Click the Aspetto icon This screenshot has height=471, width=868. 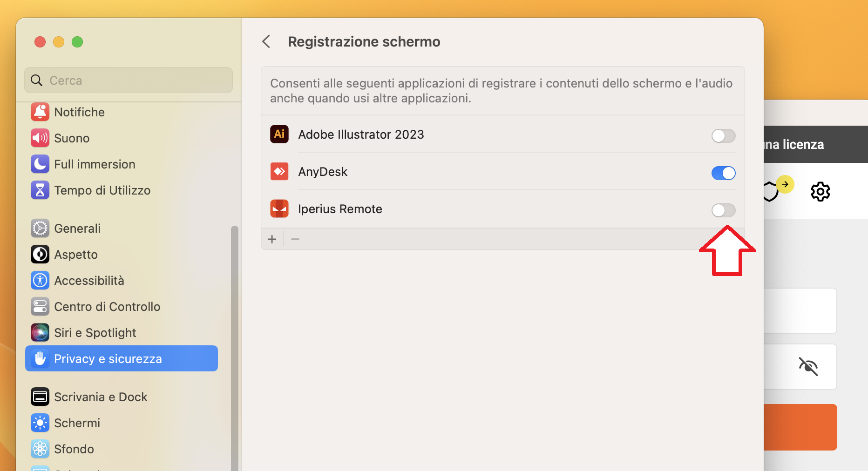(x=40, y=255)
